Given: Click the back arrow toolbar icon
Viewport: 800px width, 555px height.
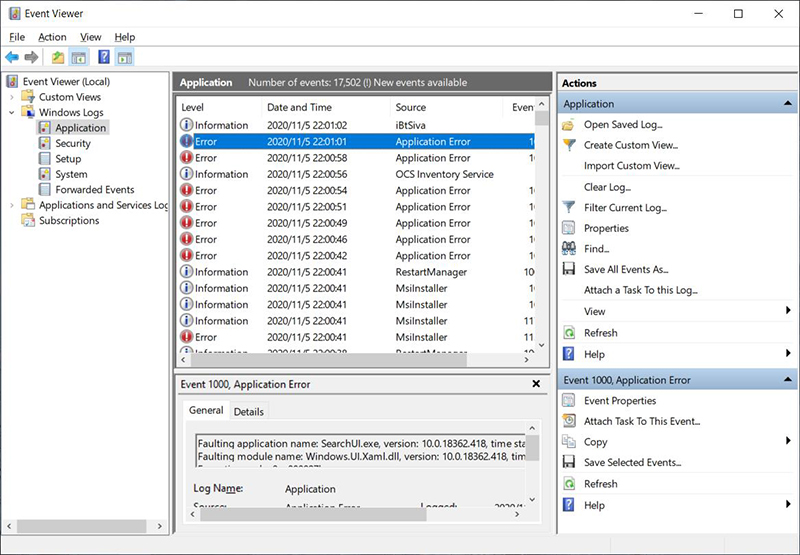Looking at the screenshot, I should click(12, 57).
